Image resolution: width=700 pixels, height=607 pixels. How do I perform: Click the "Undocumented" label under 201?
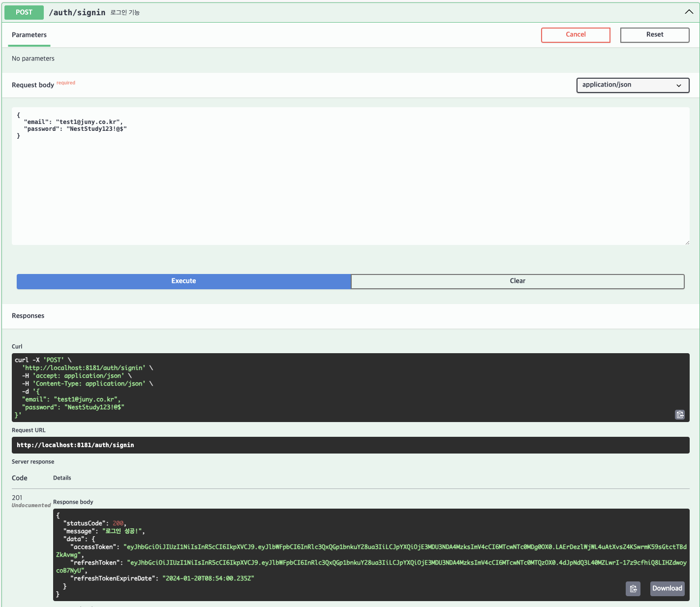click(x=31, y=506)
